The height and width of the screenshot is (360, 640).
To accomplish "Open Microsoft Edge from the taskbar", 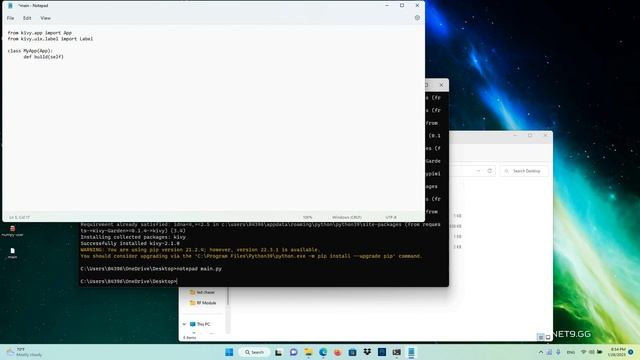I will pos(323,352).
